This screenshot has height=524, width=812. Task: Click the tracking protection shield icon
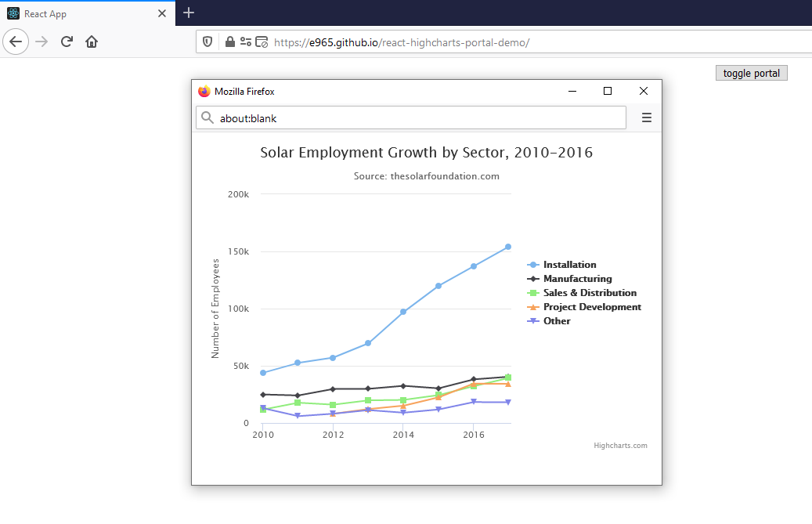(x=207, y=42)
